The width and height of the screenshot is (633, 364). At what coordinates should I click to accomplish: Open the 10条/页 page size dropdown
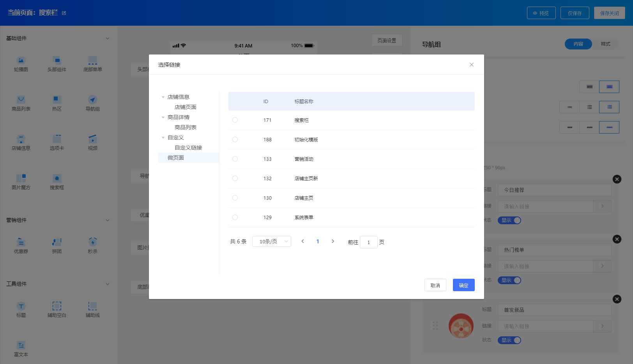click(x=271, y=241)
